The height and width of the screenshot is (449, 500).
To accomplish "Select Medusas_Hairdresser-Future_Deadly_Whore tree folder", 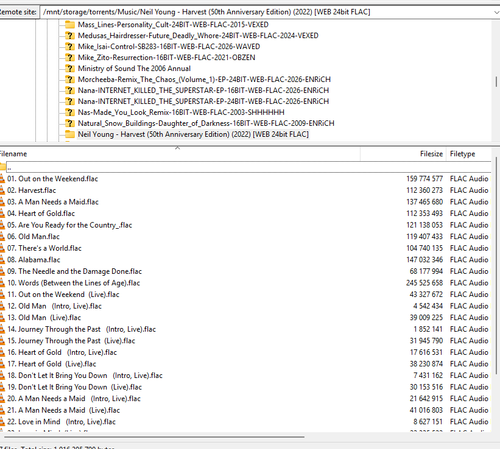I will (198, 35).
